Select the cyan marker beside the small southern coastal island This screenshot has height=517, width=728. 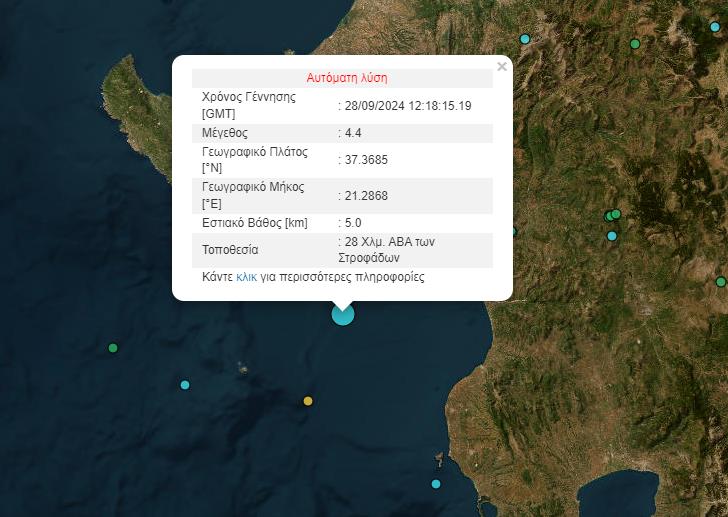436,484
